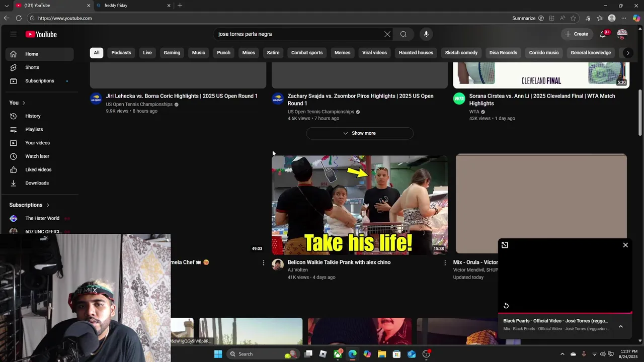Expand the You section chevron

point(24,103)
